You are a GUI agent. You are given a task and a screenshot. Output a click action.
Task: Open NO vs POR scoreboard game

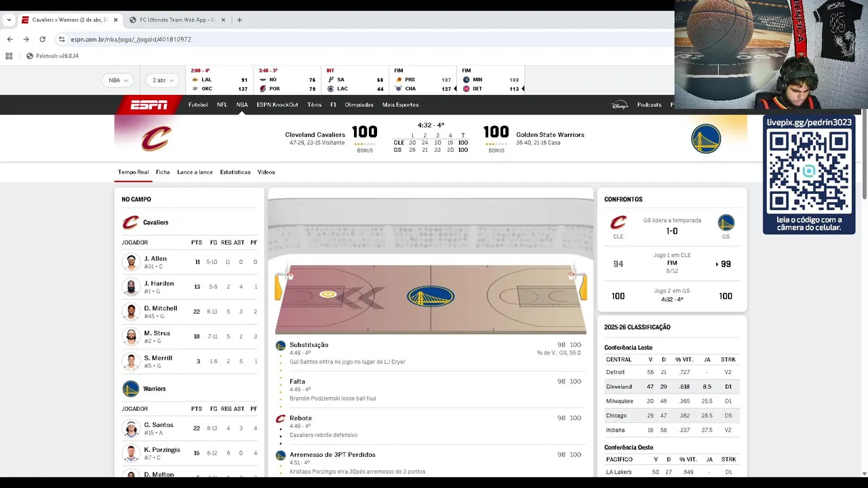tap(287, 80)
